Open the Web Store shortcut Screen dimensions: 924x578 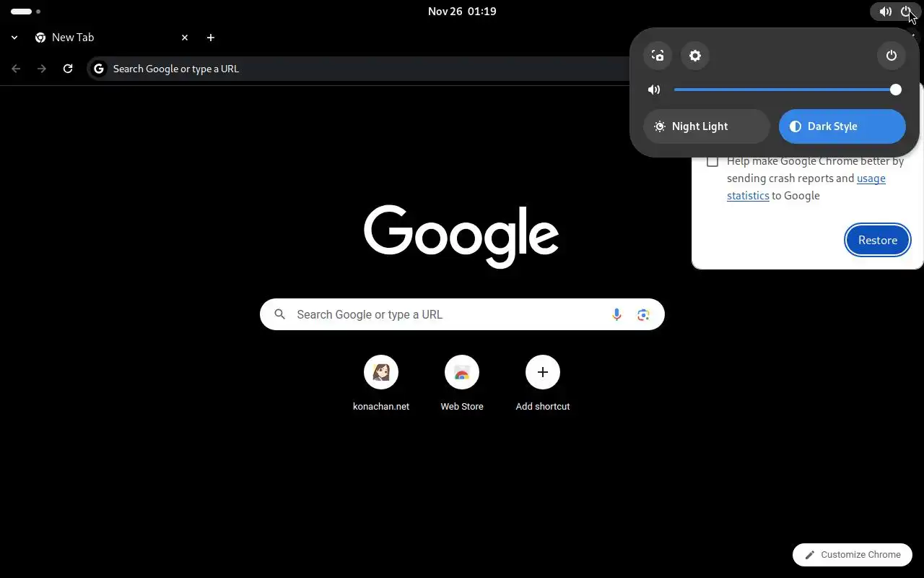462,384
